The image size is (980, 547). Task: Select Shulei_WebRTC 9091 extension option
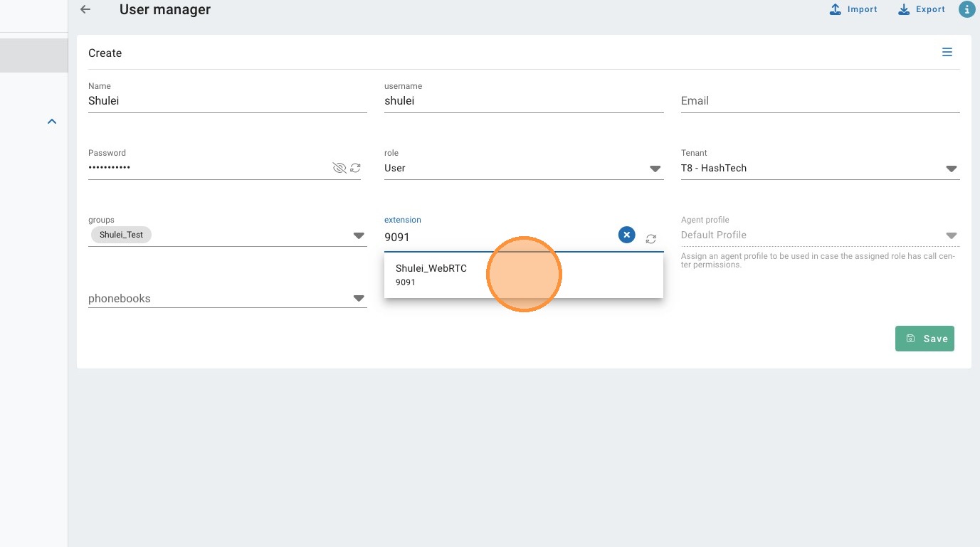pyautogui.click(x=431, y=275)
